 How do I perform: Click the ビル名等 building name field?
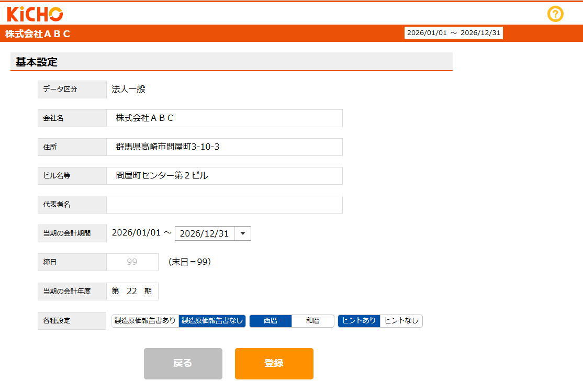click(225, 176)
